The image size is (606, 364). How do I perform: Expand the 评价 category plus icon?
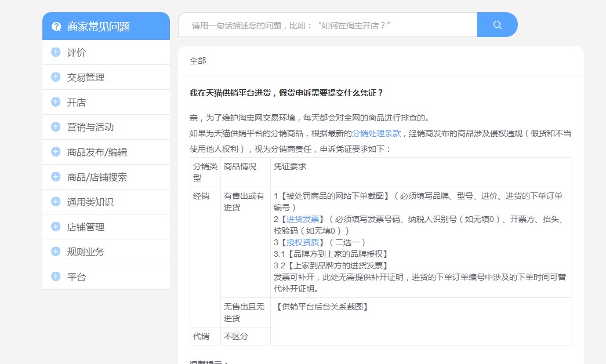[x=56, y=52]
